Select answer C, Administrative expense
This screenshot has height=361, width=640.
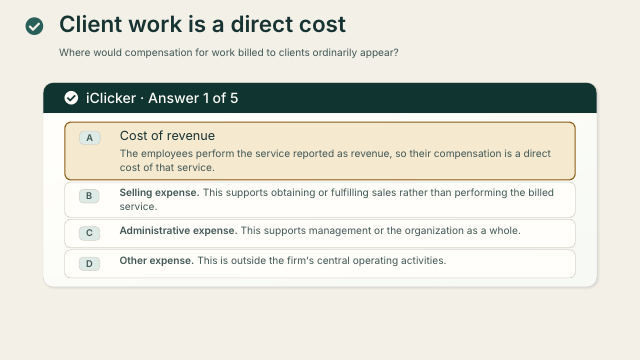pos(320,234)
